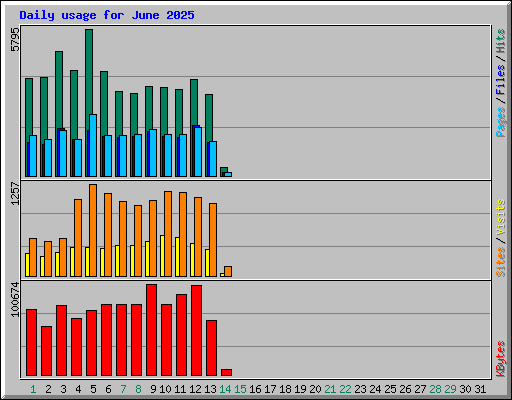Click day 14 on the x-axis

[225, 389]
